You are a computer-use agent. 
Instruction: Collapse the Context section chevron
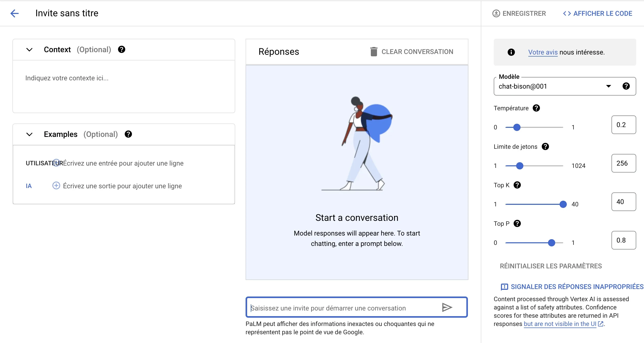click(29, 50)
